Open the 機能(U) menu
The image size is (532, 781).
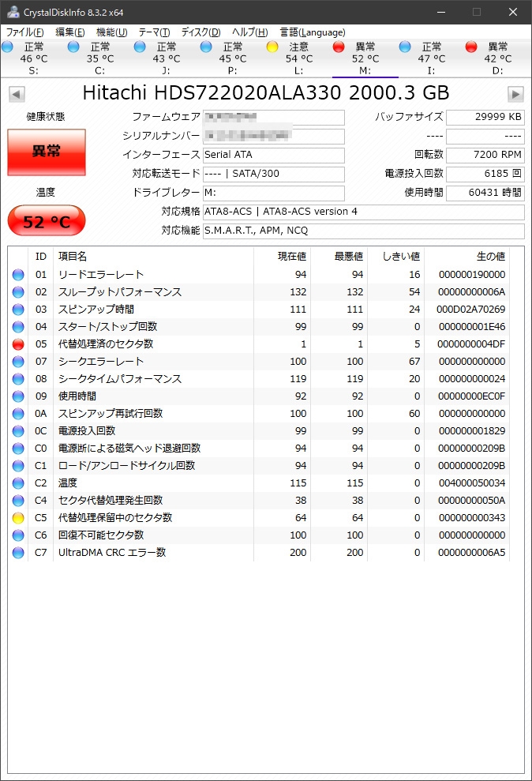111,32
